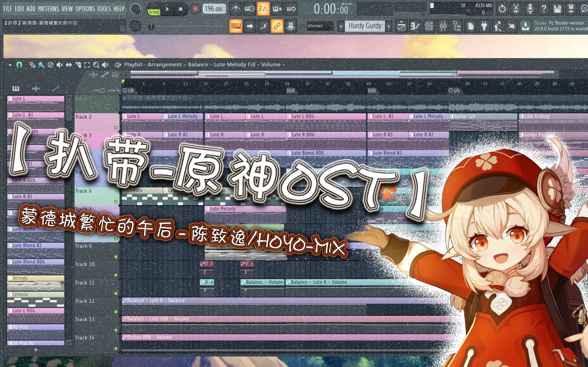Open the Mixer panel icon
588x367 pixels.
[x=443, y=26]
